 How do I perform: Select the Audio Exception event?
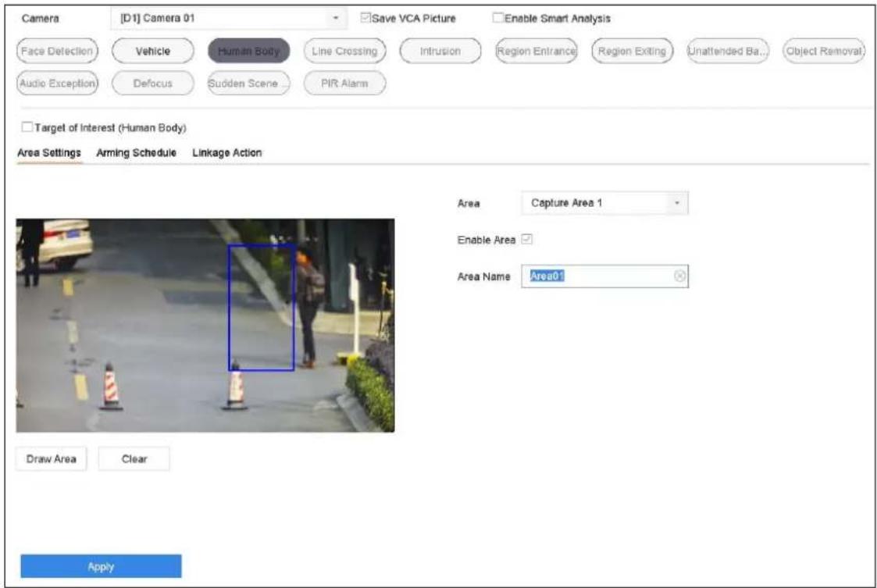pos(57,84)
